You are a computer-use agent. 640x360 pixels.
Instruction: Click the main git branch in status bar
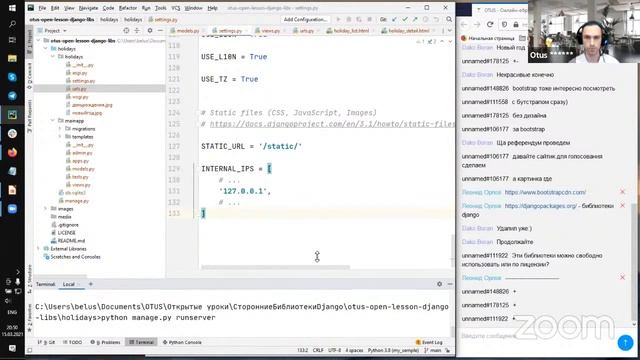point(433,350)
